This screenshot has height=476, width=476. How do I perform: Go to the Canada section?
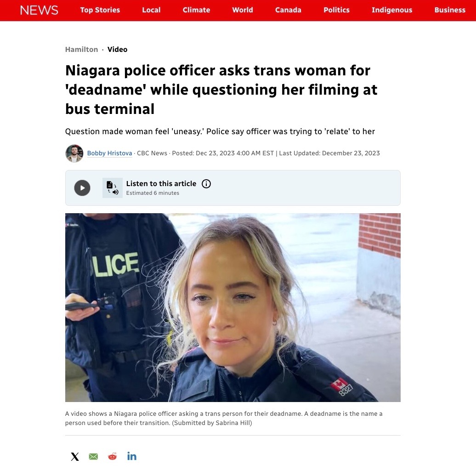(x=288, y=10)
